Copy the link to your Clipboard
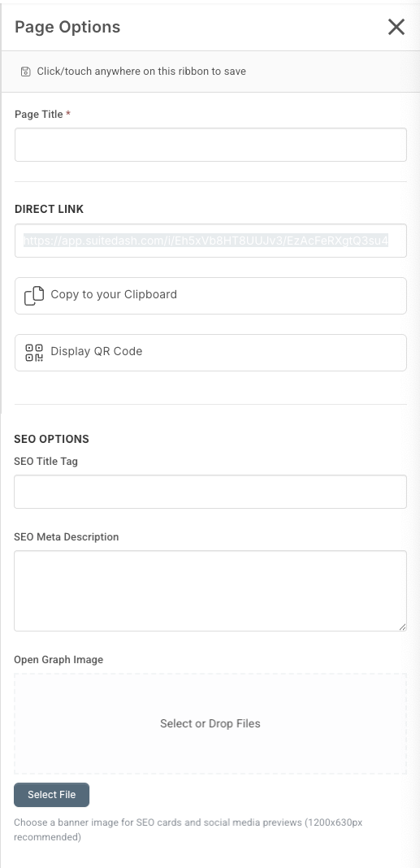This screenshot has width=420, height=868. pyautogui.click(x=211, y=296)
